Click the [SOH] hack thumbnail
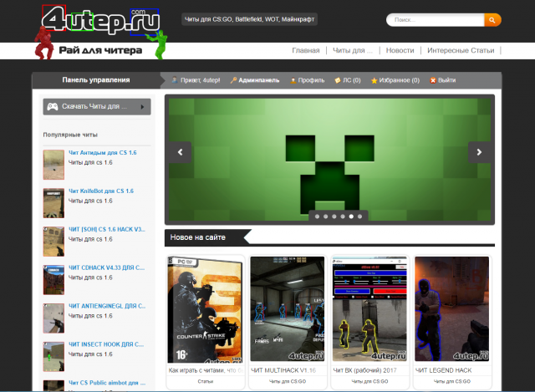 (53, 242)
